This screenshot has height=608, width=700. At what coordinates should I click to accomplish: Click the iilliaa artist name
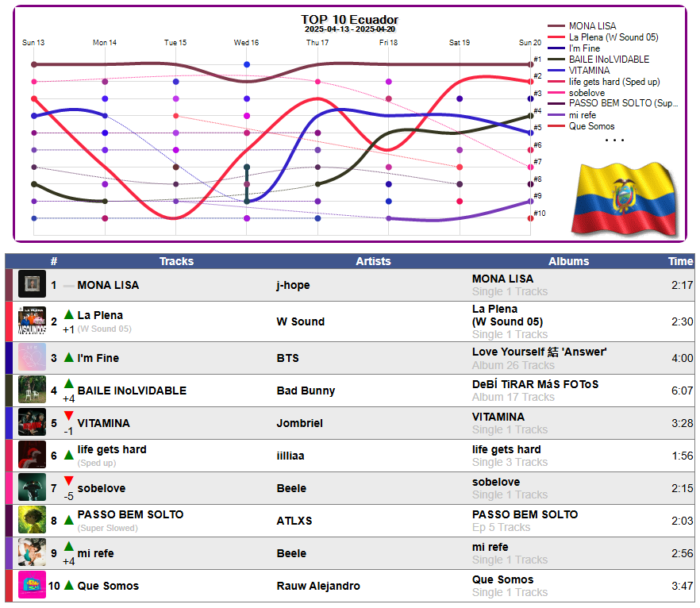[290, 456]
